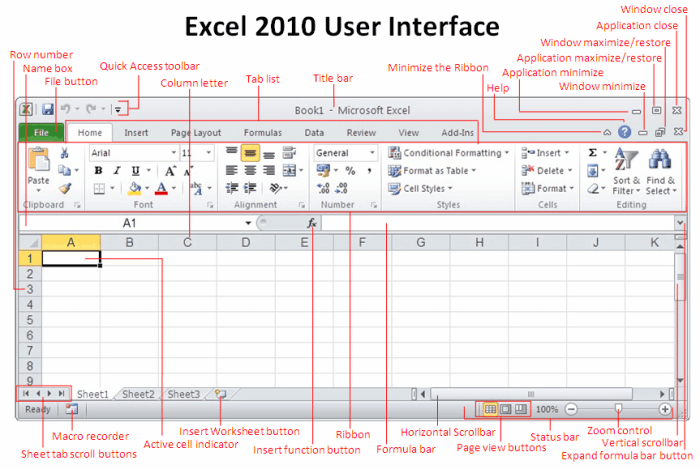Viewport: 700px width, 469px height.
Task: Click the Align Text Left icon
Action: pyautogui.click(x=231, y=170)
